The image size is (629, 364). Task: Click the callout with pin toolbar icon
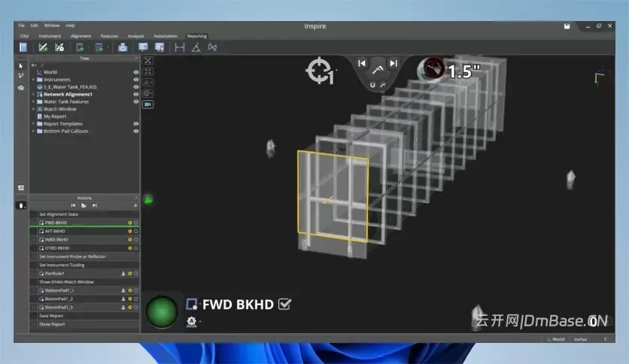(x=160, y=47)
